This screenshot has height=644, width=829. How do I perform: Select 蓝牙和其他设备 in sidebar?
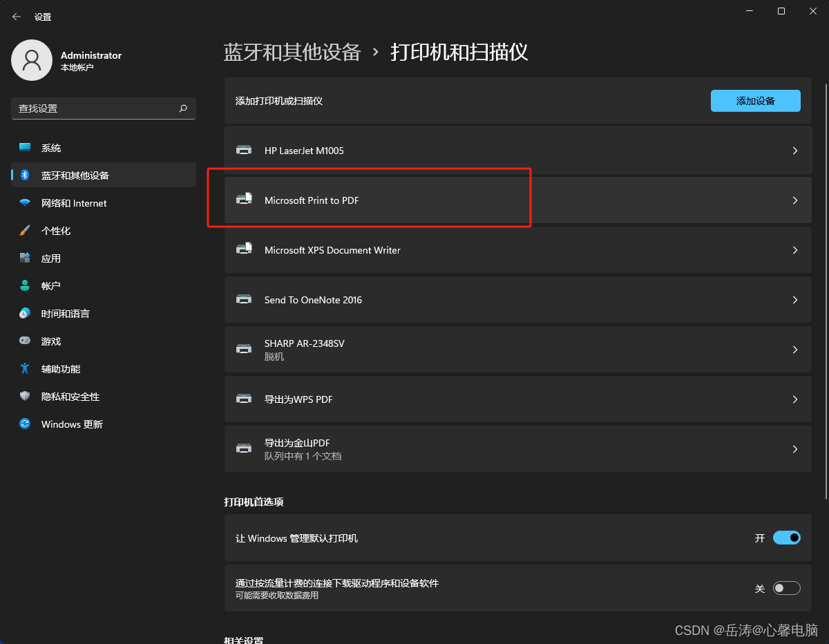point(104,176)
